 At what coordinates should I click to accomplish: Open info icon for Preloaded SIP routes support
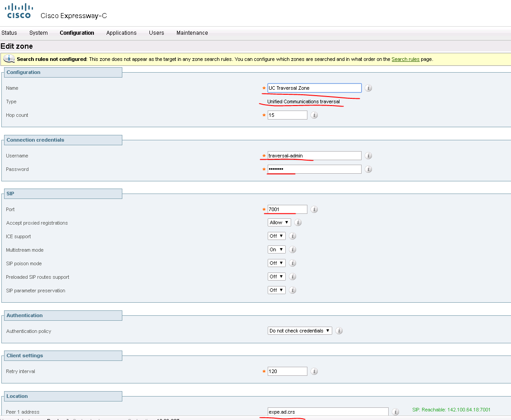(x=293, y=277)
